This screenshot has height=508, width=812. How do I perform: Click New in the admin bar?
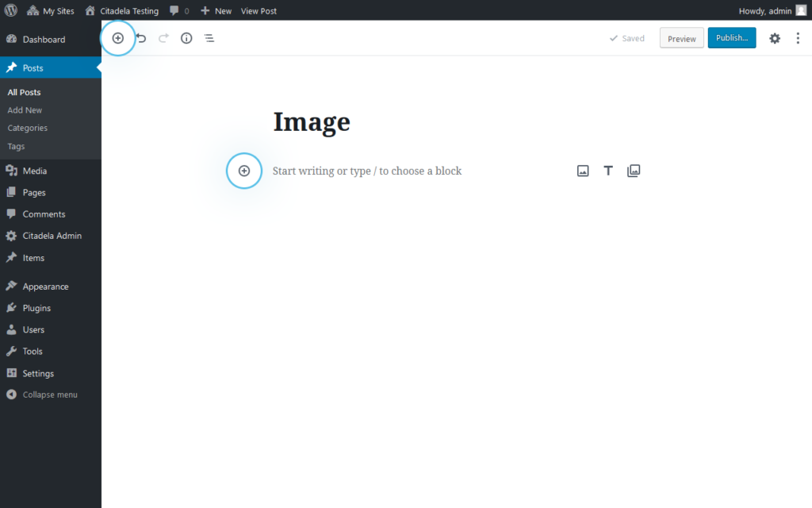(x=216, y=10)
